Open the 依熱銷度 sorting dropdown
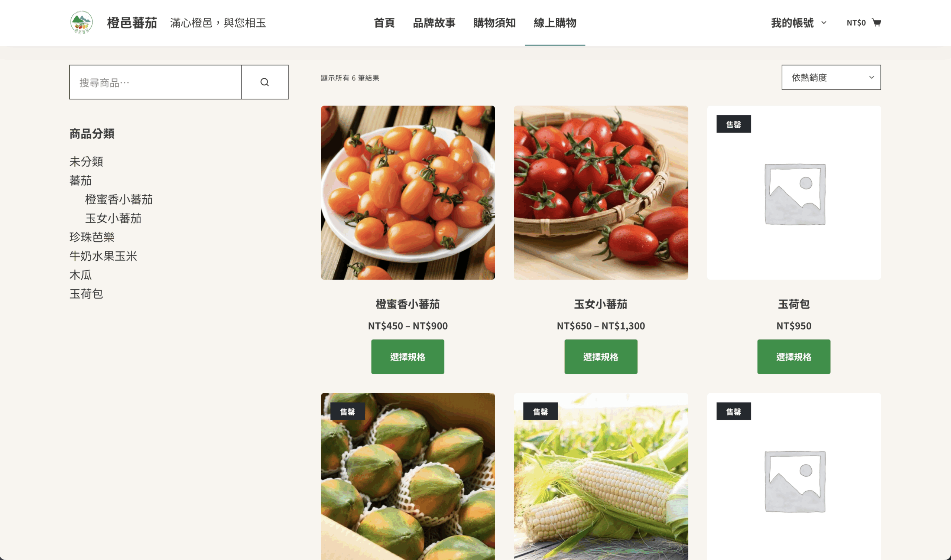Viewport: 951px width, 560px height. 831,77
